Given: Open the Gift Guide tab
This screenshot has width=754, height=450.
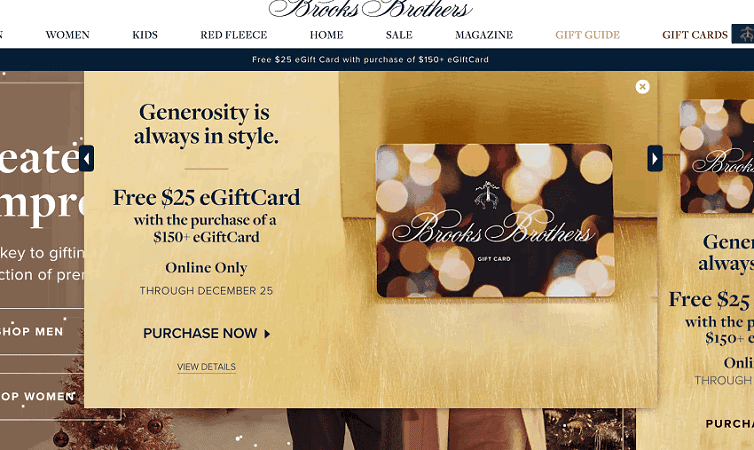Looking at the screenshot, I should tap(588, 35).
